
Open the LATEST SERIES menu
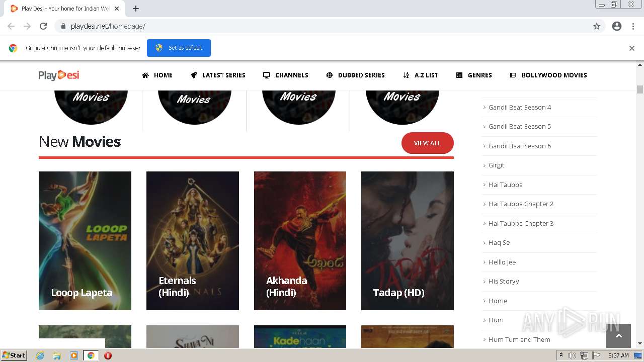click(218, 75)
